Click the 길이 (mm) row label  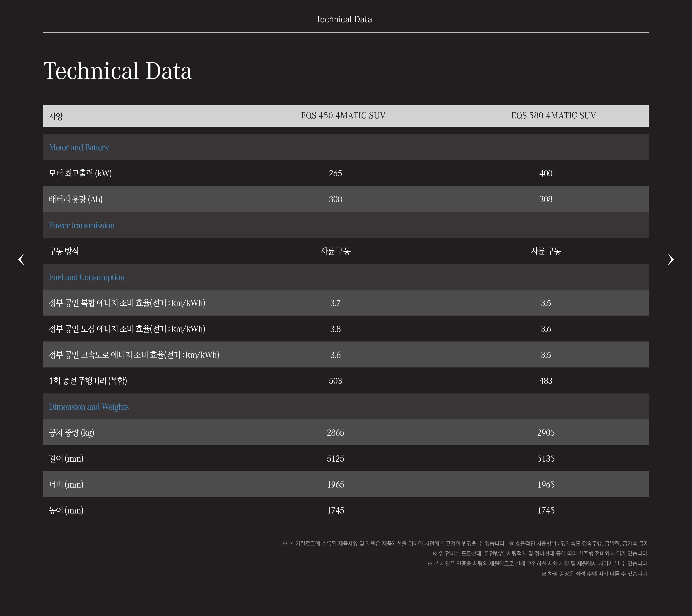tap(66, 459)
